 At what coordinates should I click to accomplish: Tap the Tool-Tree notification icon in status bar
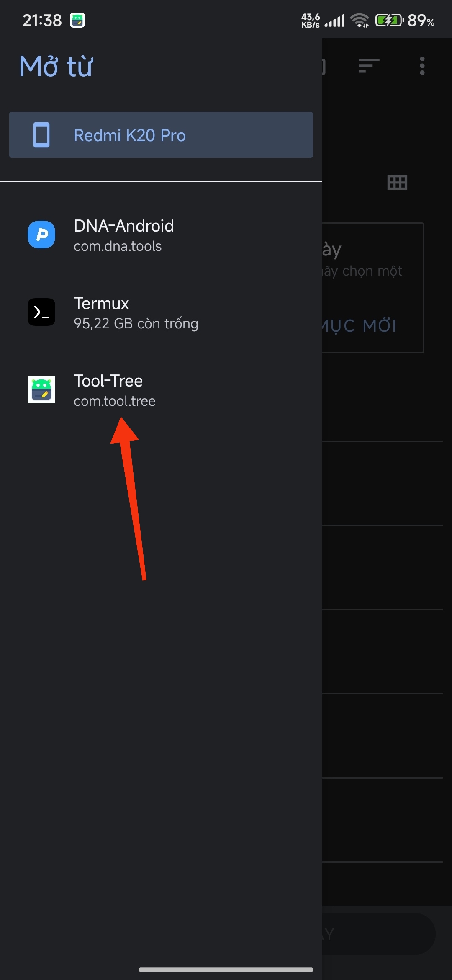77,20
